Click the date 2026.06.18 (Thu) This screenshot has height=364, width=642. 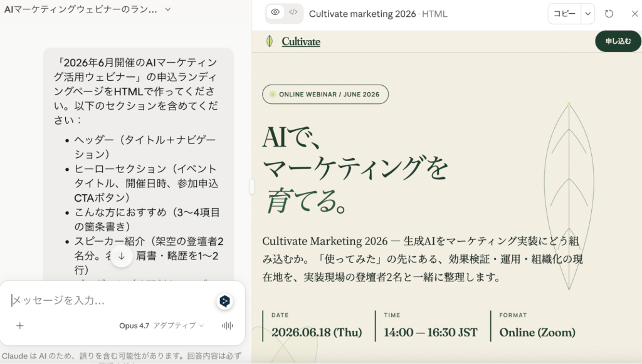coord(317,332)
